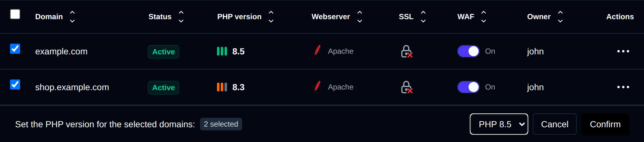
Task: Click the shop.example.com domain name
Action: 72,87
